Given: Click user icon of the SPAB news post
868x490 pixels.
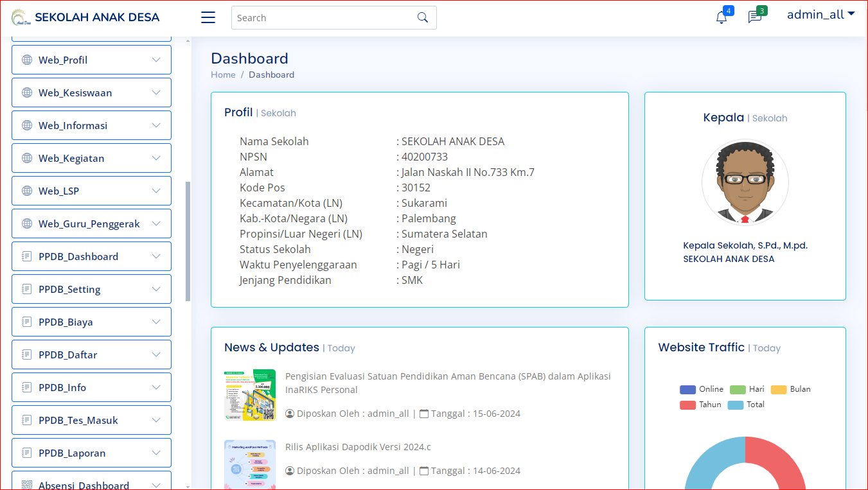Looking at the screenshot, I should pos(290,414).
